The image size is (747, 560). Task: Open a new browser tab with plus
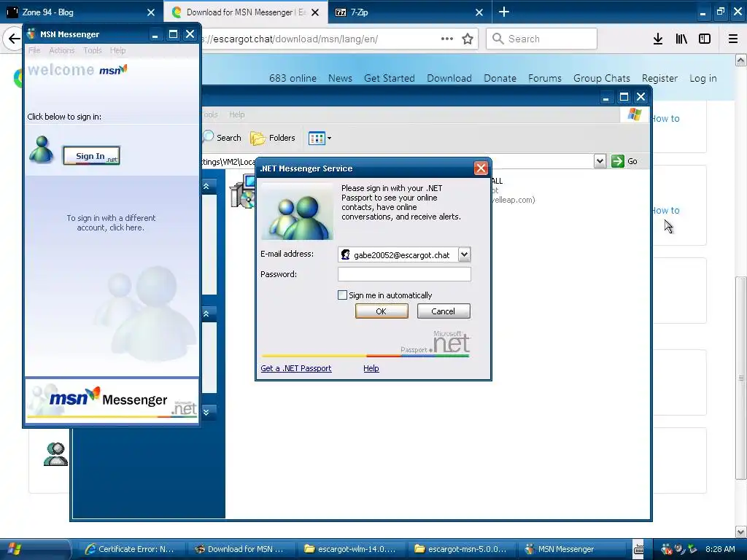[503, 12]
